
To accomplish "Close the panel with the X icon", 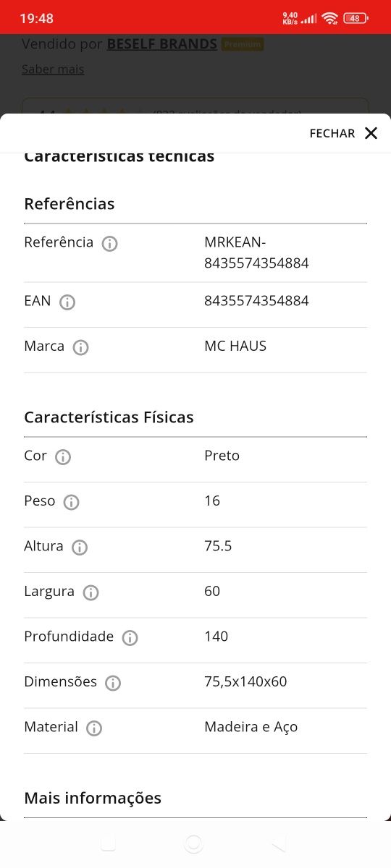I will [371, 133].
